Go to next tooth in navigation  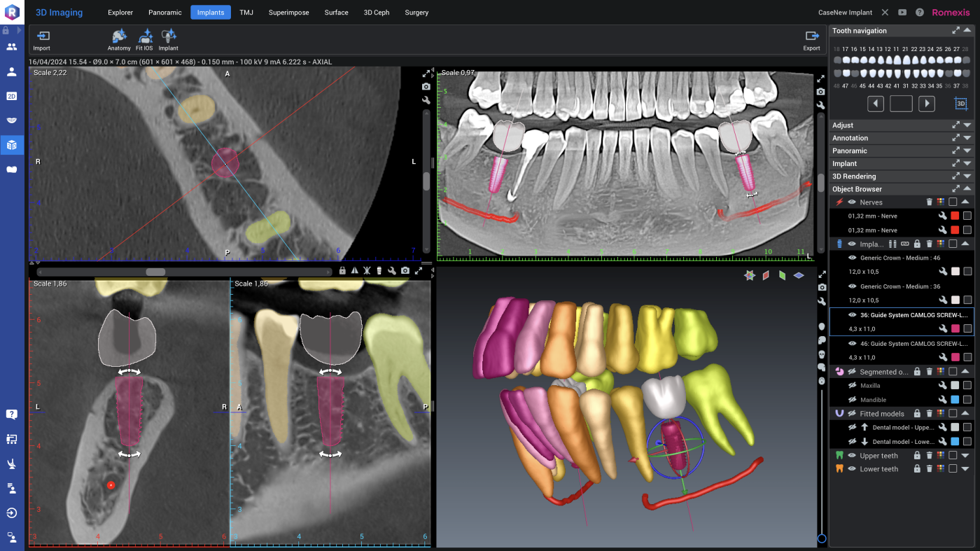click(926, 104)
